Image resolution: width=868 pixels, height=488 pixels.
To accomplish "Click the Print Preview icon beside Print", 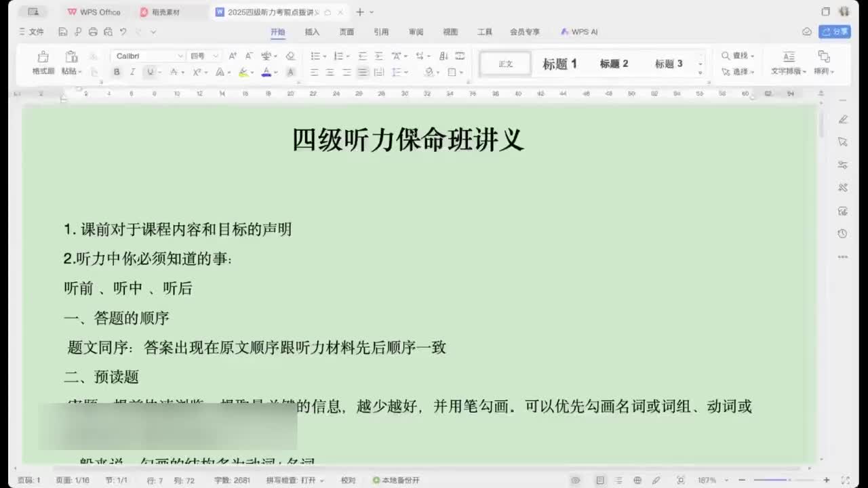I will (x=108, y=32).
